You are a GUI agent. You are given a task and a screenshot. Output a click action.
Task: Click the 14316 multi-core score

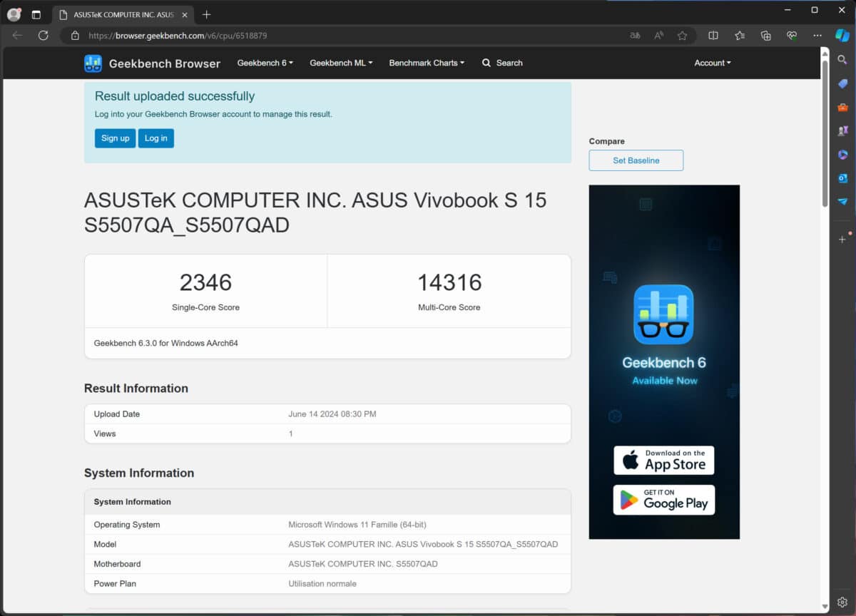449,282
